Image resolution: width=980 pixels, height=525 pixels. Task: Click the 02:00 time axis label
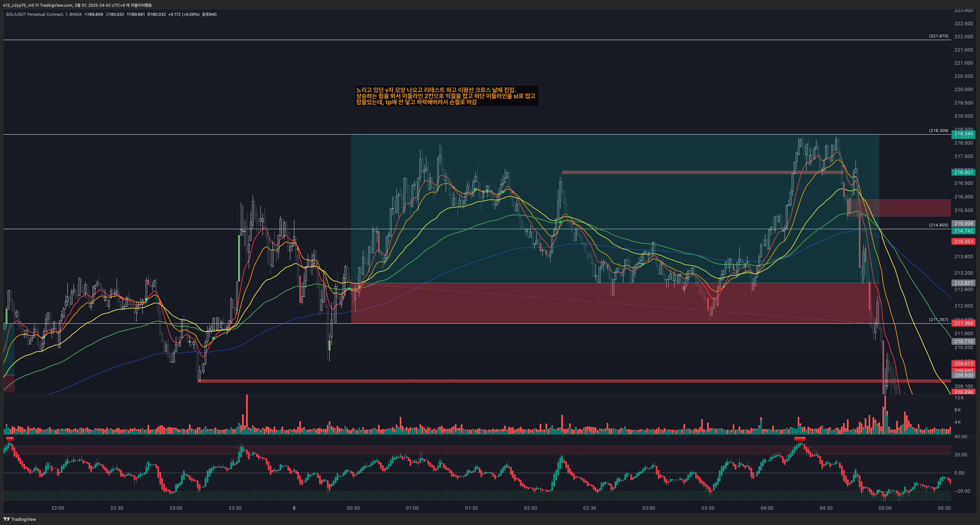pos(530,508)
